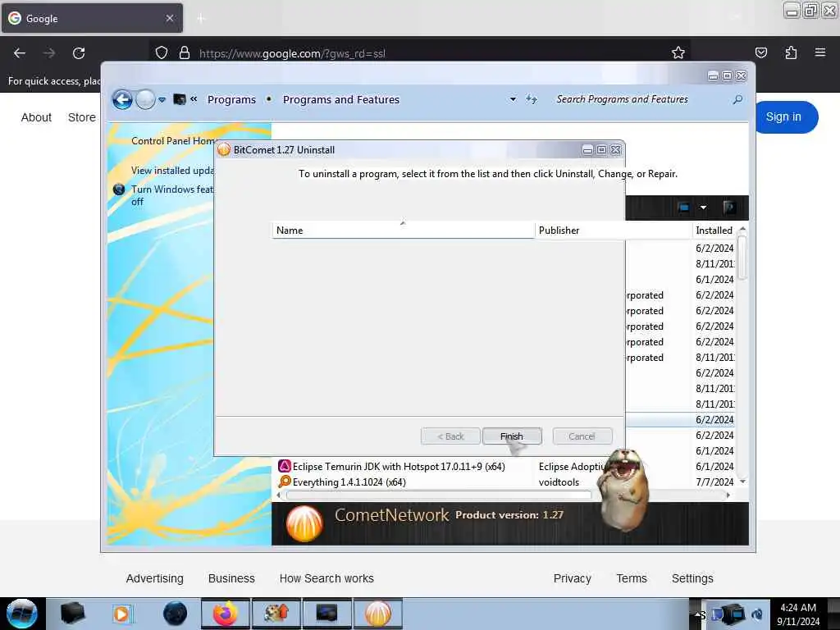Open Firefox extensions puzzle icon
The height and width of the screenshot is (630, 840).
791,52
